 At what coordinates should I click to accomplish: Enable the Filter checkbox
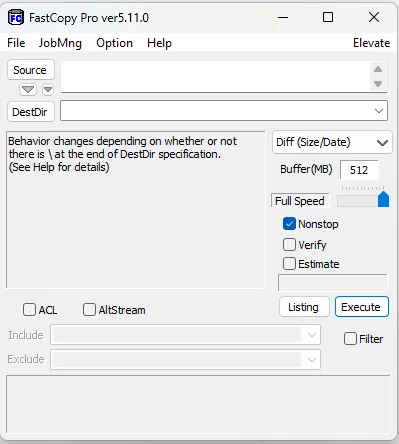350,339
